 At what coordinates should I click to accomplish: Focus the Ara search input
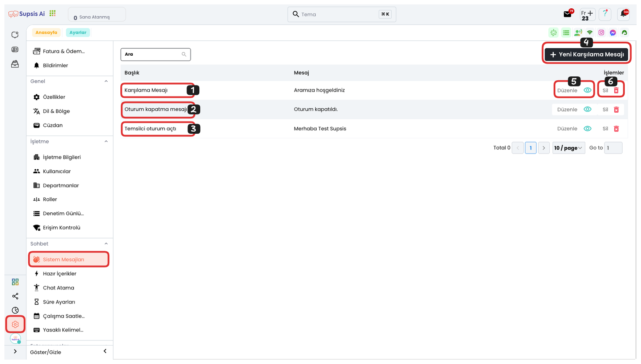click(155, 54)
